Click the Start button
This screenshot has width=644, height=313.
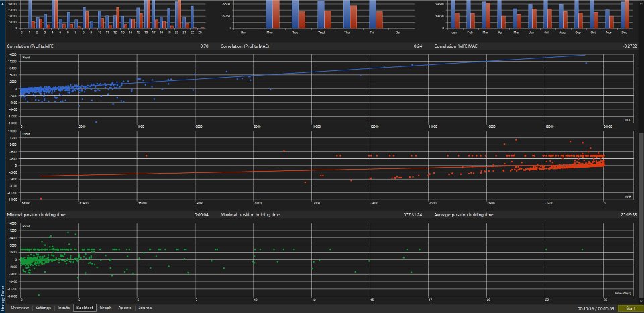pos(629,308)
